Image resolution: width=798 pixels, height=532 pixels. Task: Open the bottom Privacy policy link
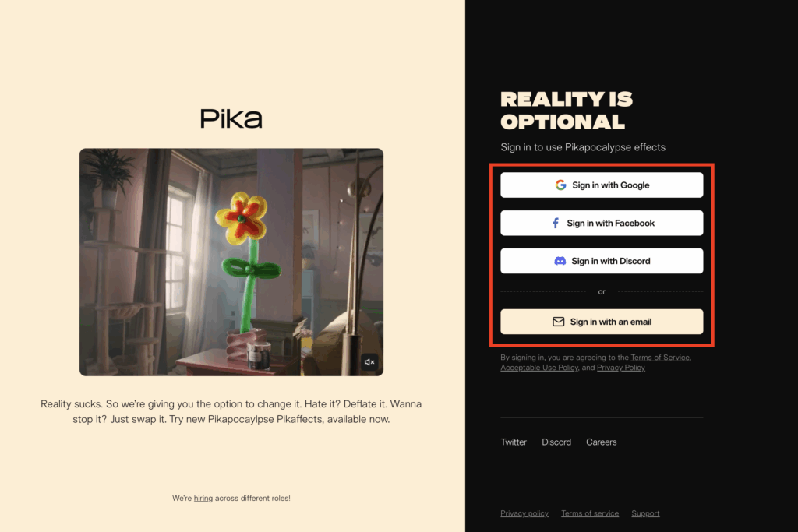tap(524, 513)
